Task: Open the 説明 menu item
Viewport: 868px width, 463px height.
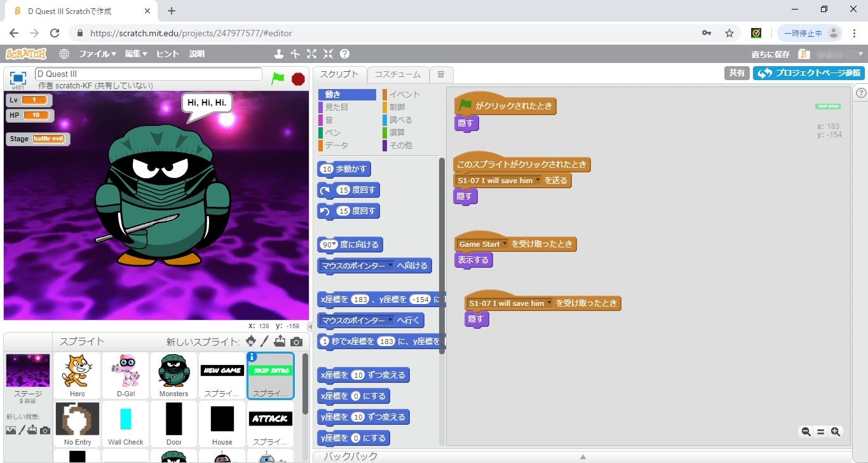Action: pyautogui.click(x=197, y=54)
